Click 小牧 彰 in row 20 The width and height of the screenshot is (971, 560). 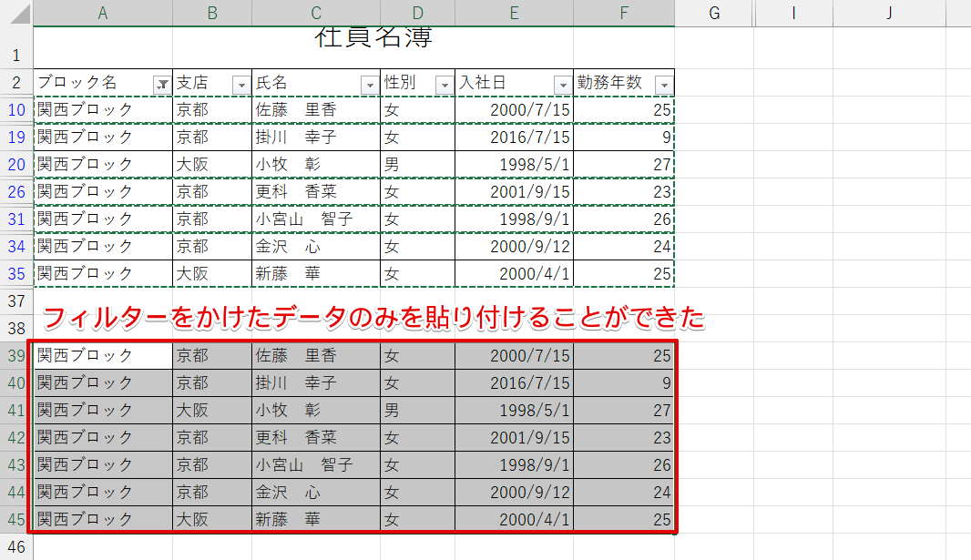288,164
